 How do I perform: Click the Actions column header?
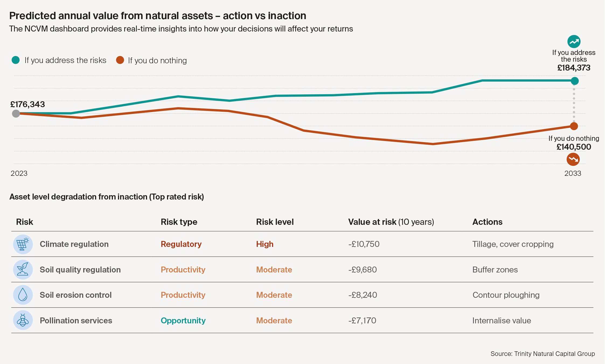click(487, 222)
